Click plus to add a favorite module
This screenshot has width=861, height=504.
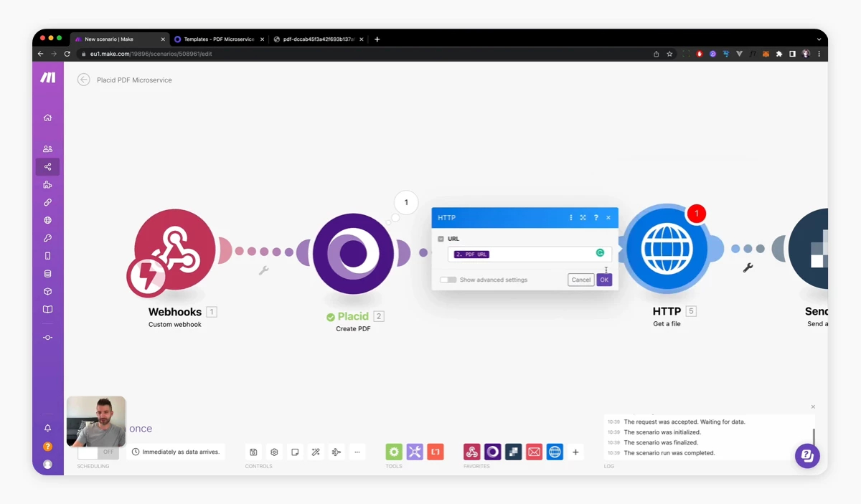click(x=575, y=452)
